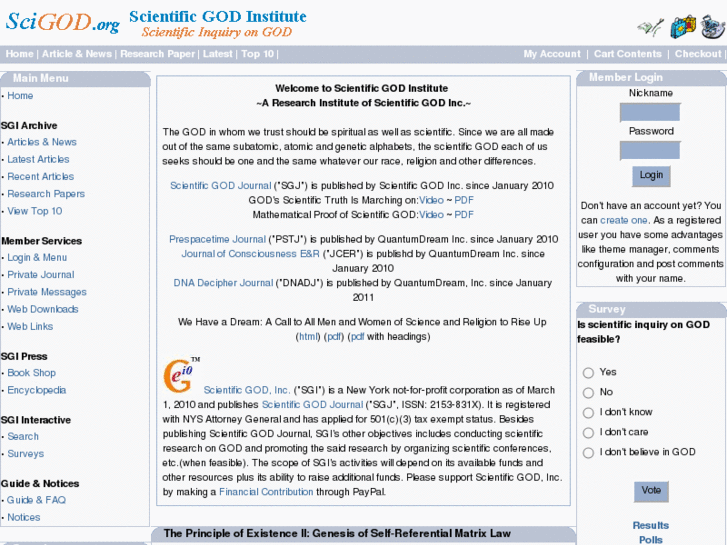Open Surveys sidebar link
Image resolution: width=727 pixels, height=545 pixels.
[26, 454]
